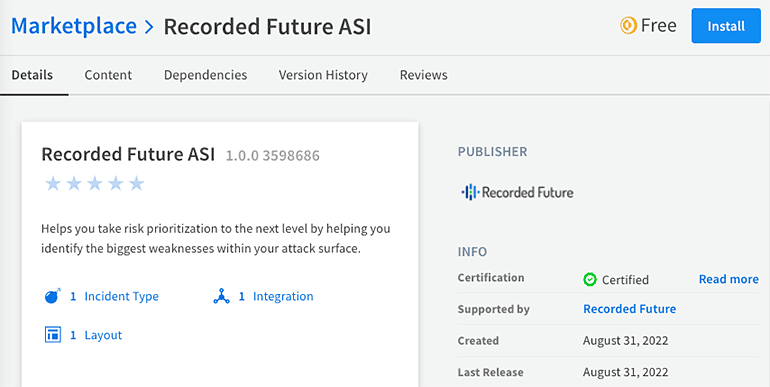Click the PUBLISHER section heading

493,152
